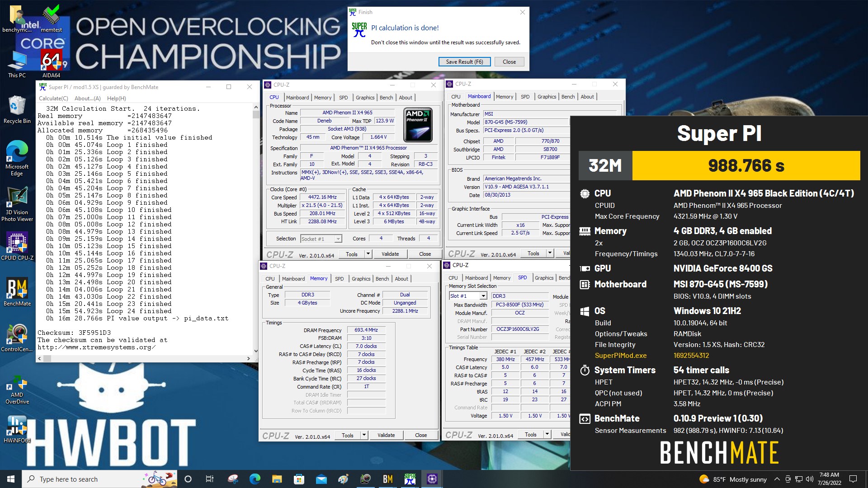
Task: Open the benchymc desktop icon
Action: tap(17, 19)
